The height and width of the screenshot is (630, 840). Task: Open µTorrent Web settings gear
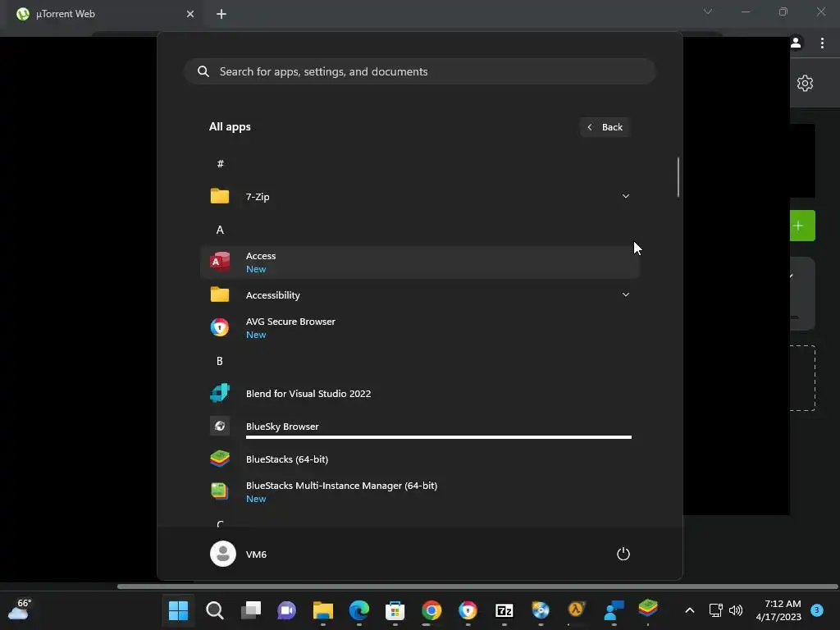coord(805,83)
